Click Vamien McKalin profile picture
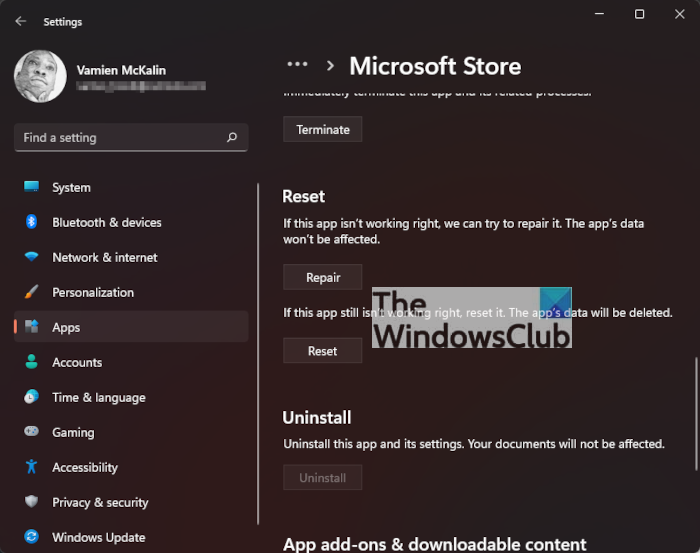700x553 pixels. [x=40, y=77]
